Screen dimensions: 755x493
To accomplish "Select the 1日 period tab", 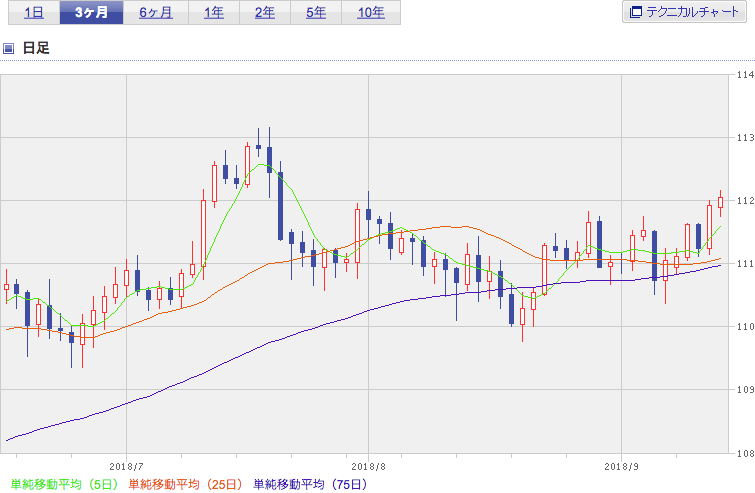I will coord(34,13).
